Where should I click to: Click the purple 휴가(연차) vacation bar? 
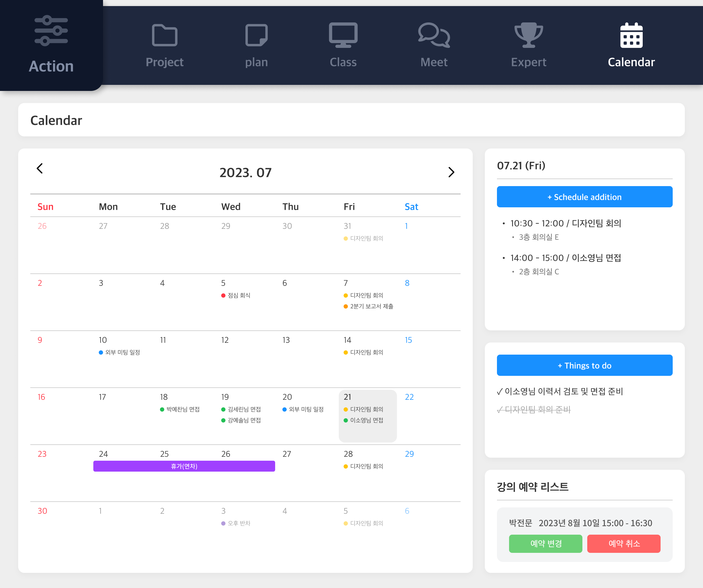pos(184,466)
